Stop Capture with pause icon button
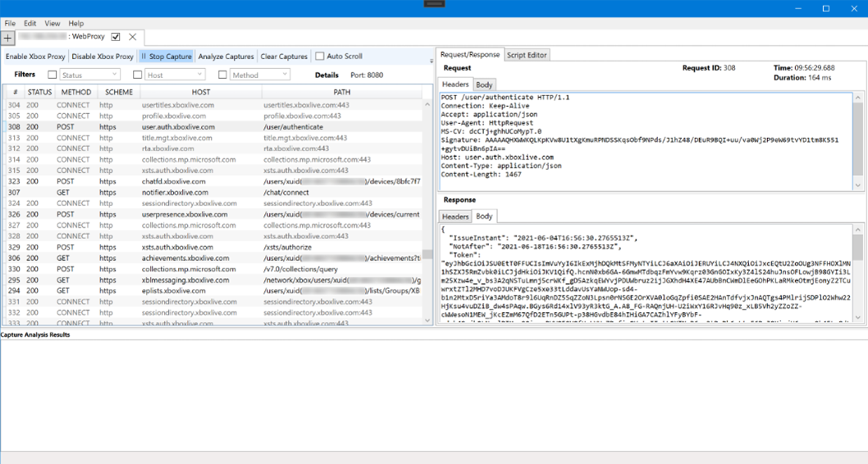 point(166,56)
